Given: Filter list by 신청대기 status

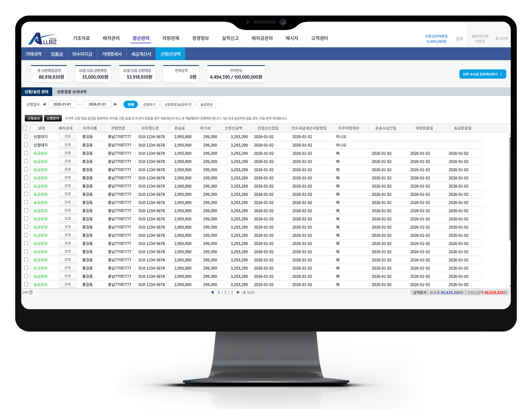Looking at the screenshot, I should 149,105.
